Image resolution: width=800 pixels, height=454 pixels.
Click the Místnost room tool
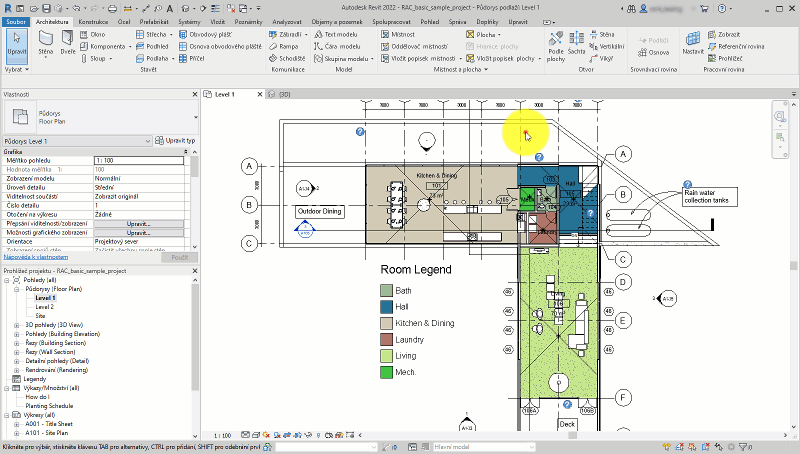(x=398, y=34)
